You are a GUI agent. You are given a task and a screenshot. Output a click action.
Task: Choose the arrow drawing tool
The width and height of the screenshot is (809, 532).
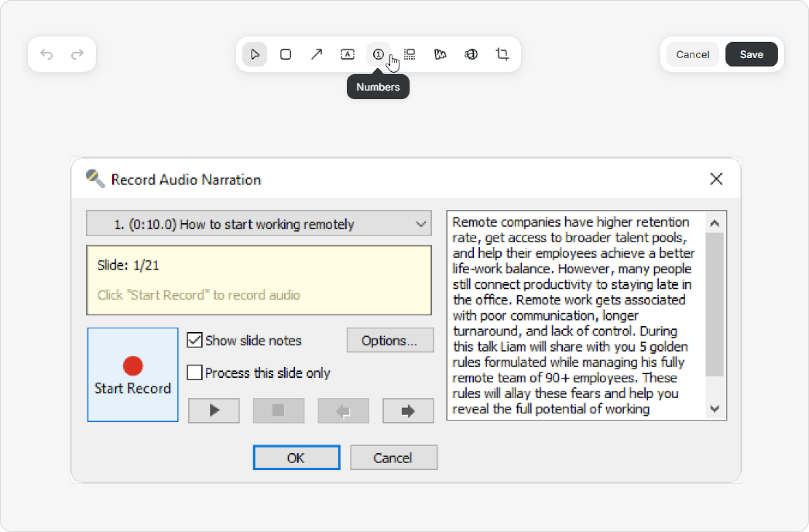317,54
